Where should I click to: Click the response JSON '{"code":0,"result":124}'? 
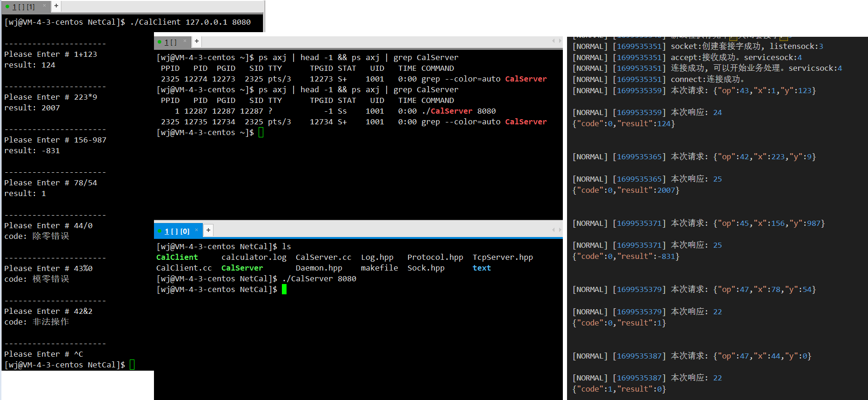(624, 124)
